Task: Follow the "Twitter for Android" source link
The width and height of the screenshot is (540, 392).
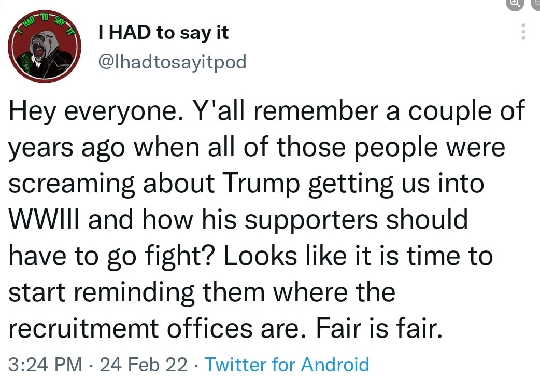Action: point(287,365)
